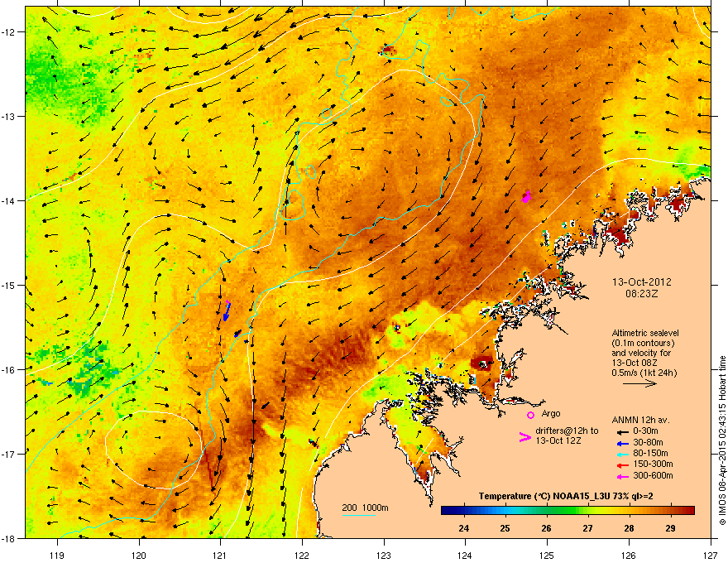Viewport: 728px width, 563px height.
Task: Click the colorbar value 25
Action: click(x=505, y=528)
